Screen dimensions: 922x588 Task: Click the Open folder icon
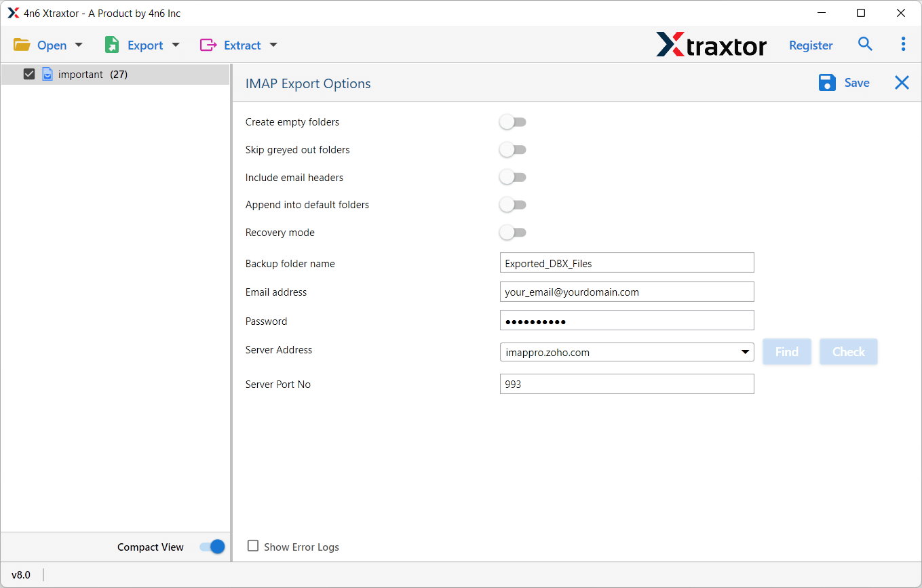coord(22,45)
